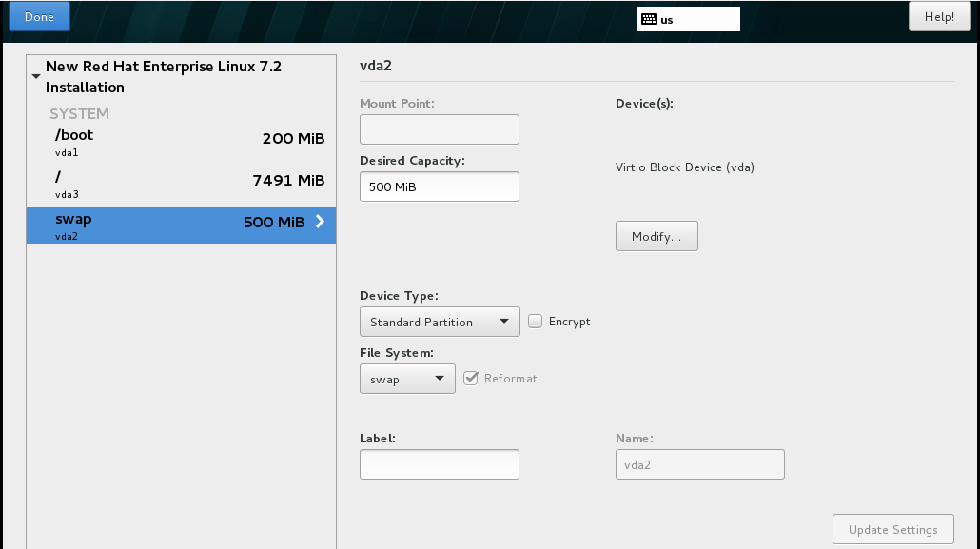Select the us keyboard layout indicator

(688, 19)
